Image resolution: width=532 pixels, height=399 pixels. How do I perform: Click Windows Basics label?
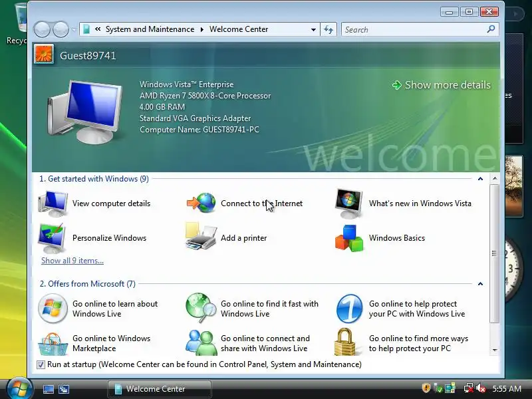(x=396, y=238)
